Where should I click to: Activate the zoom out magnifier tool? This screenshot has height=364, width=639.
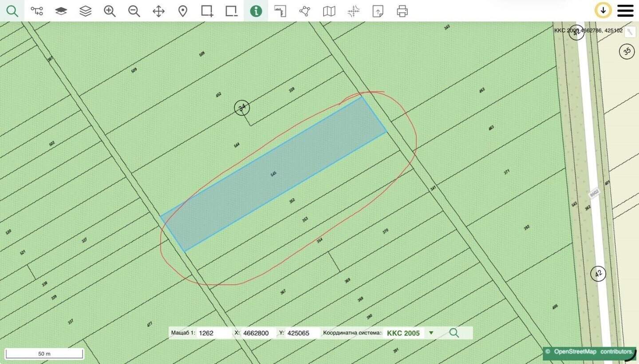pos(134,11)
